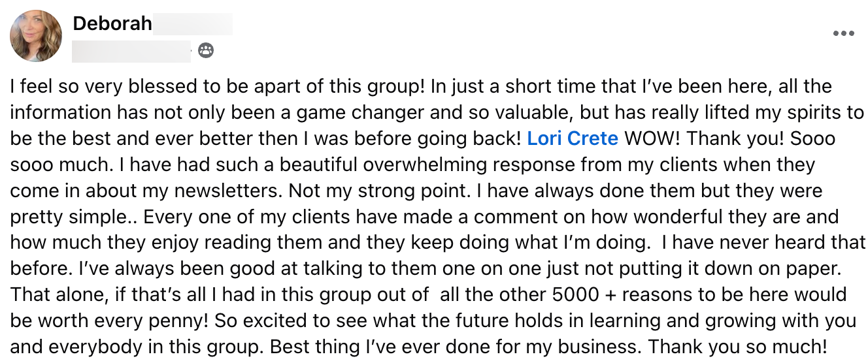
Task: Open the tagged Lori Crete profile link
Action: 573,138
